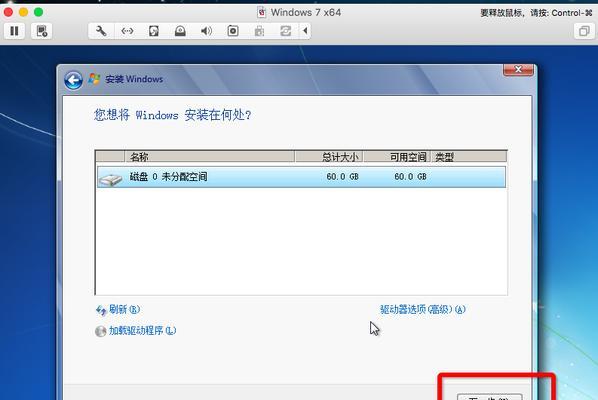Click the USB device icon

[259, 31]
